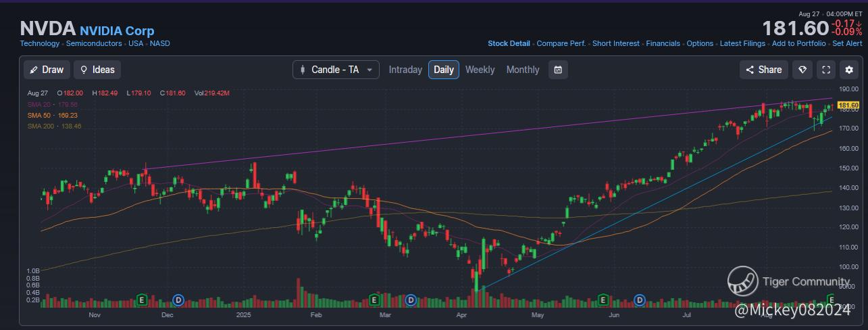Open Latest Filings
The height and width of the screenshot is (330, 868).
pyautogui.click(x=742, y=43)
